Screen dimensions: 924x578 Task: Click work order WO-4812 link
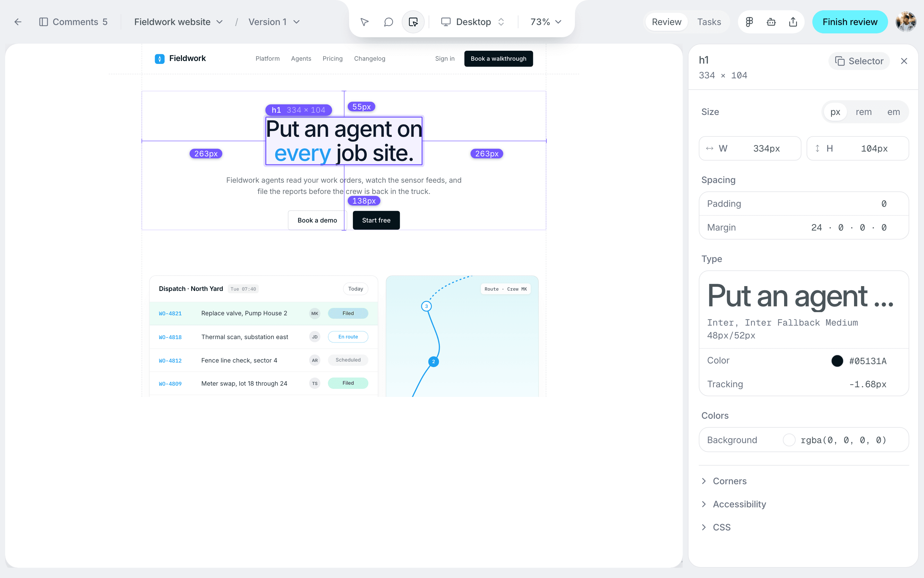point(170,361)
